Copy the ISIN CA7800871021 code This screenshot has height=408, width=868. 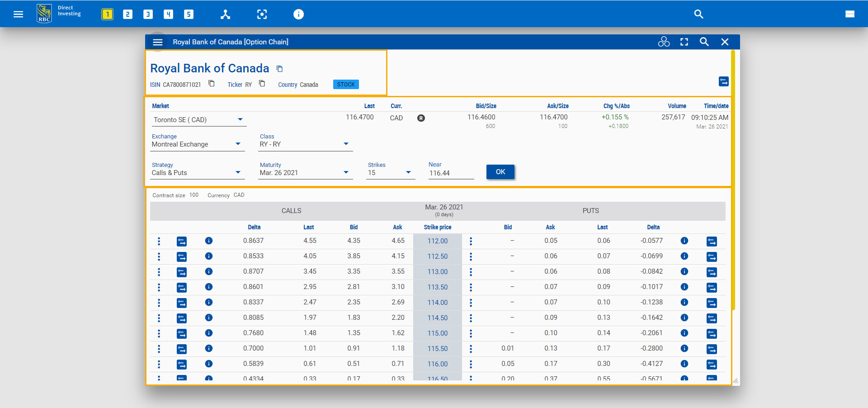pyautogui.click(x=211, y=83)
